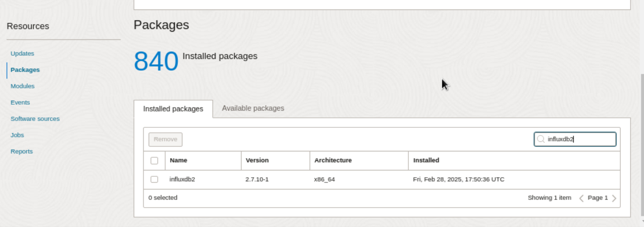
Task: Open Software sources in the sidebar
Action: pyautogui.click(x=35, y=119)
